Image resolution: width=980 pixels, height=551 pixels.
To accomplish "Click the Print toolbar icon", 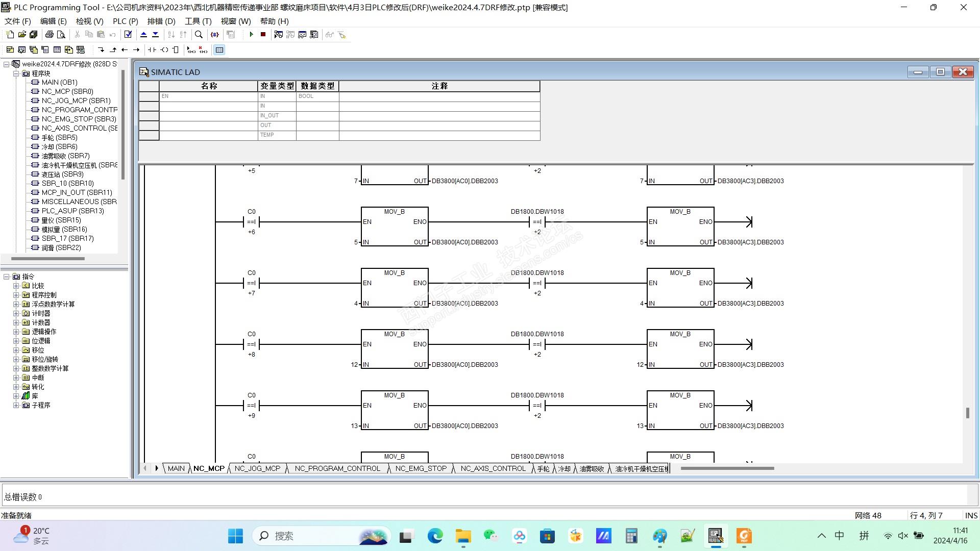I will [x=49, y=35].
